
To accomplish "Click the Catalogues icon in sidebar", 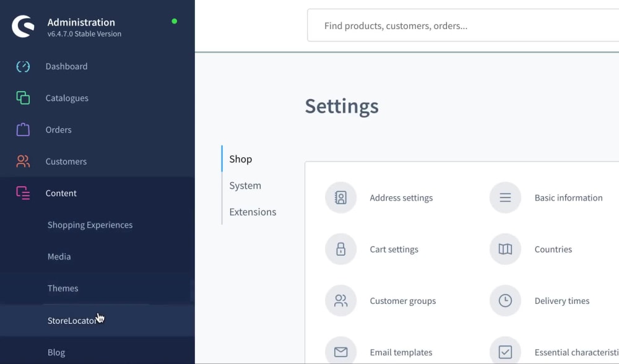I will [x=23, y=98].
